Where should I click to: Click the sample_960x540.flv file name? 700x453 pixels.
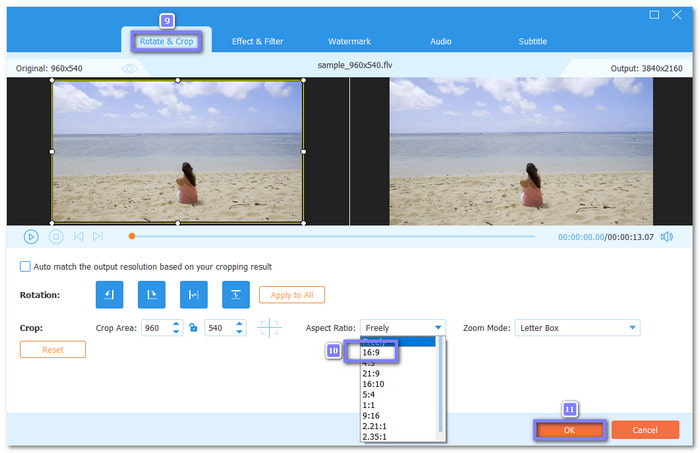355,65
